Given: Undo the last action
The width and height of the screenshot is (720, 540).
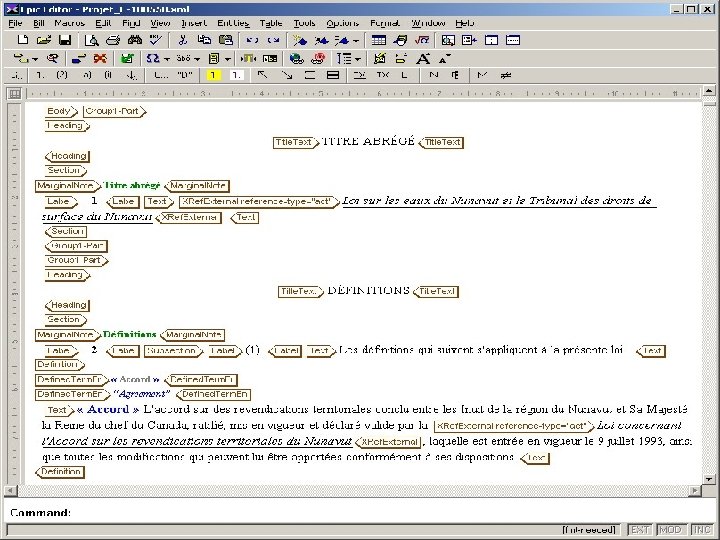Looking at the screenshot, I should point(252,40).
